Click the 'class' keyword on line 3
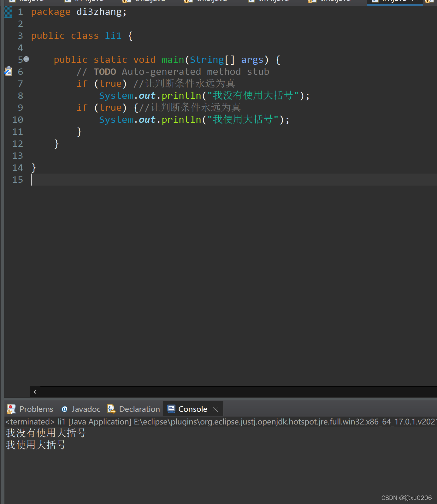The image size is (437, 504). coord(85,36)
